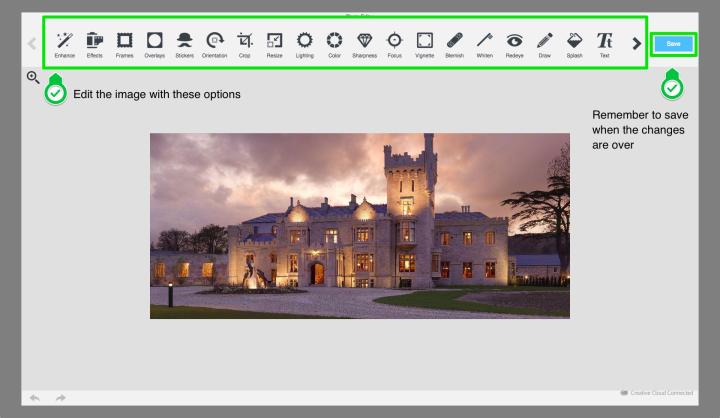Open the Focus tool

tap(394, 45)
